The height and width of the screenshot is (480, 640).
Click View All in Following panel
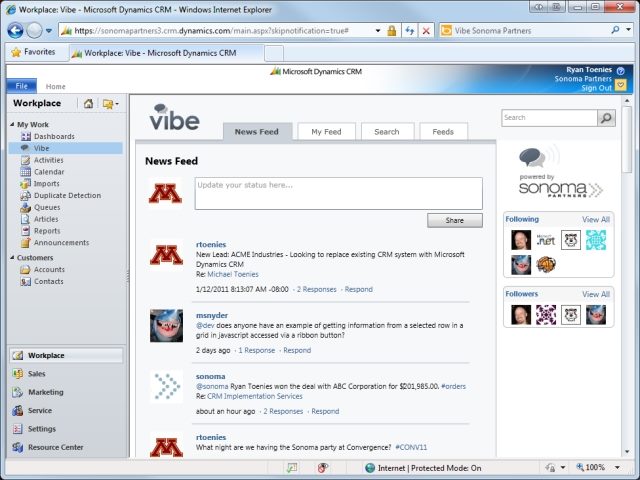pos(596,220)
